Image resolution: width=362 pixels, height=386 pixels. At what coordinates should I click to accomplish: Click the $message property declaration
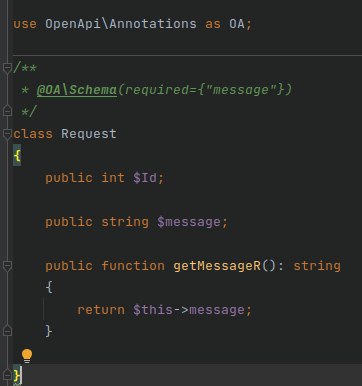coord(189,222)
